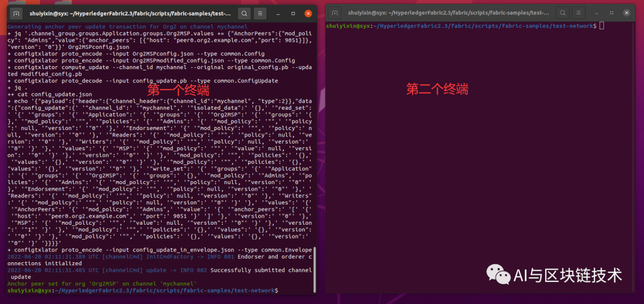Click new tab icon in first terminal
The image size is (644, 304).
[16, 13]
